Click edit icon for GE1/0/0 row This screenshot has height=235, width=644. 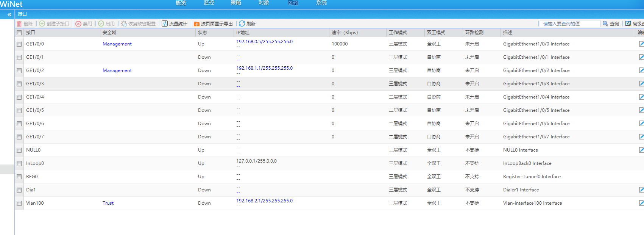[x=641, y=44]
